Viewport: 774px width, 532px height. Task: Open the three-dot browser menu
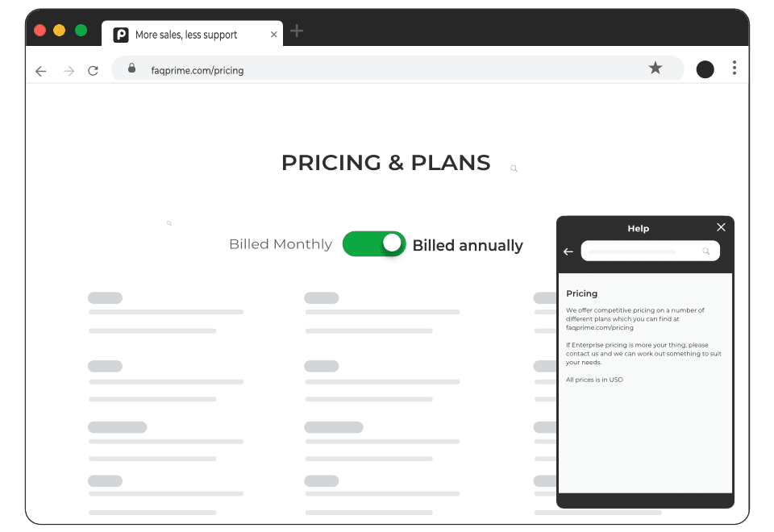click(734, 68)
